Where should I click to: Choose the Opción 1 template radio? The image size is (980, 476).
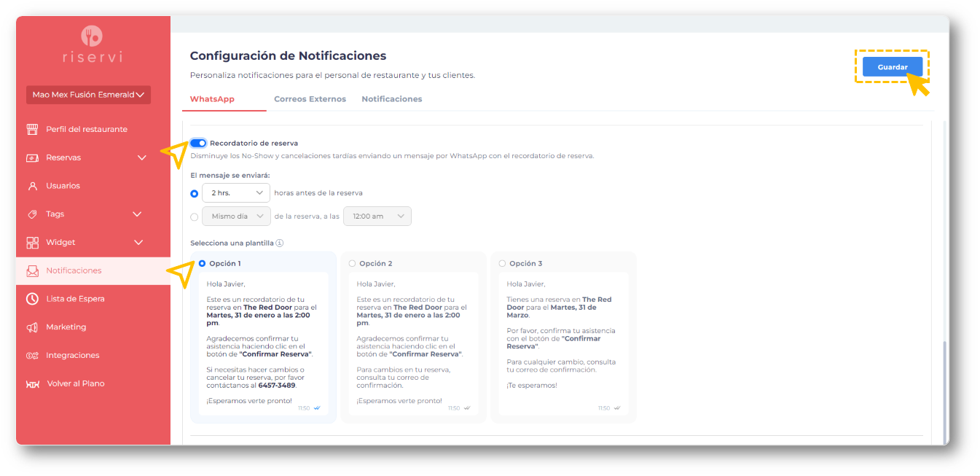(x=202, y=263)
